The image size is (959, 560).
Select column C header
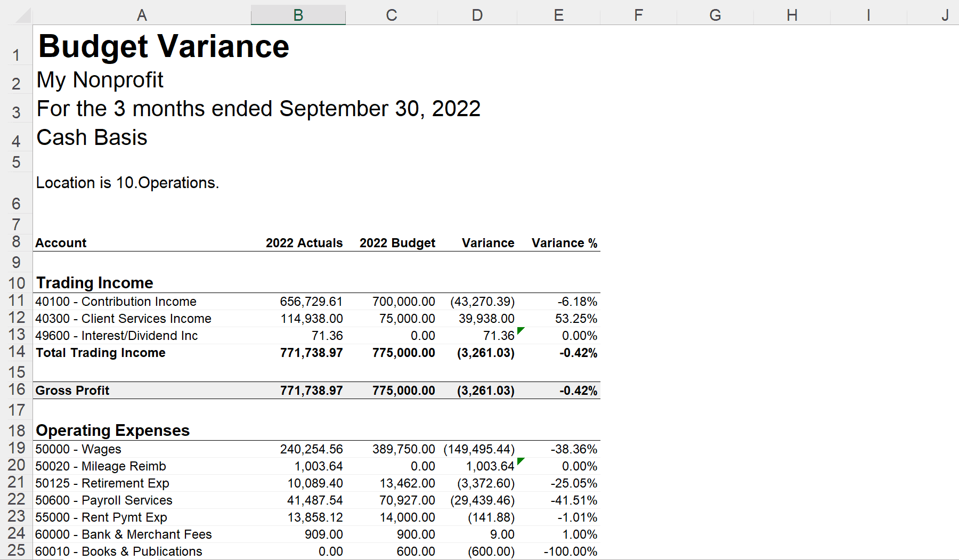pyautogui.click(x=392, y=15)
